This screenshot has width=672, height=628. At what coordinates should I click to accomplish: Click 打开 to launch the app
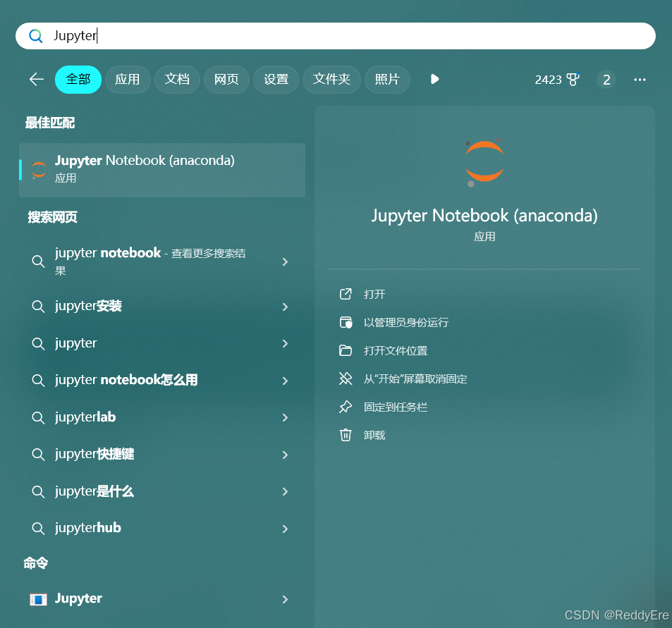pyautogui.click(x=374, y=295)
